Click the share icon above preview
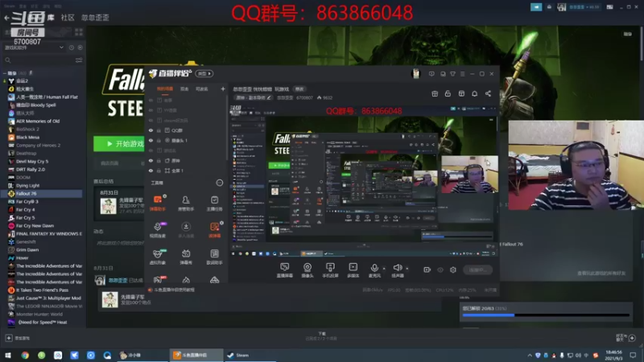This screenshot has width=644, height=362. 488,93
